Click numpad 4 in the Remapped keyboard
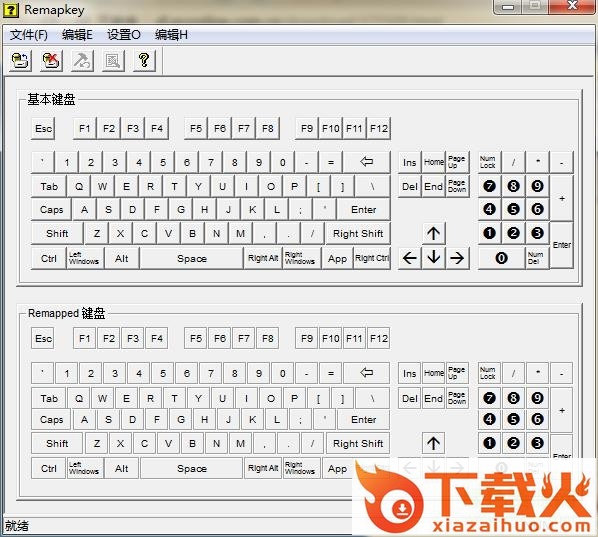This screenshot has height=537, width=598. [x=490, y=420]
